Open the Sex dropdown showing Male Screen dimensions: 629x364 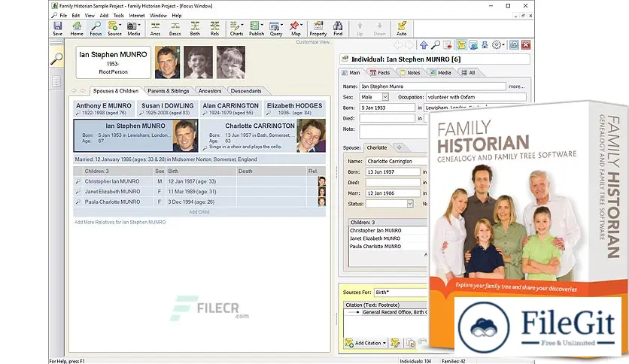coord(385,97)
